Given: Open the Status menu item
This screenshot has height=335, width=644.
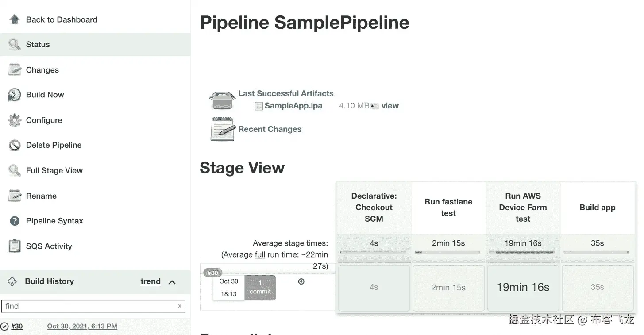Looking at the screenshot, I should pos(38,44).
